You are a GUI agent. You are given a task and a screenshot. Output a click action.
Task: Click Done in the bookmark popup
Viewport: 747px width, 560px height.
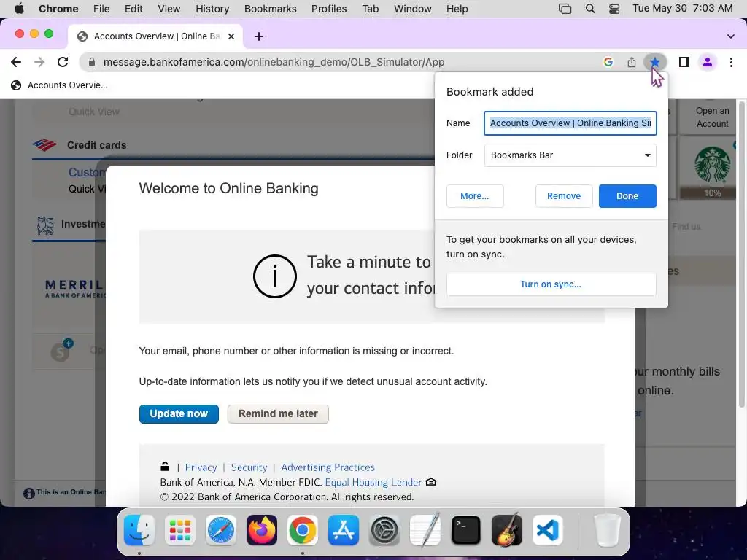tap(627, 195)
